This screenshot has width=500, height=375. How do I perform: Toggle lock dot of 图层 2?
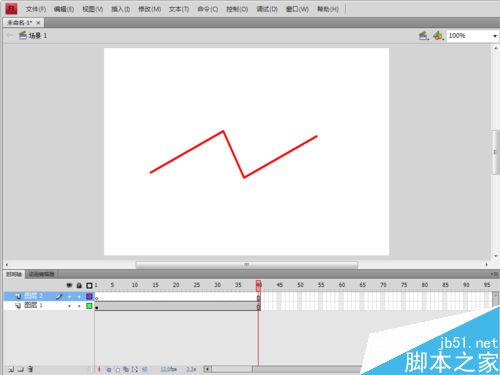click(79, 296)
